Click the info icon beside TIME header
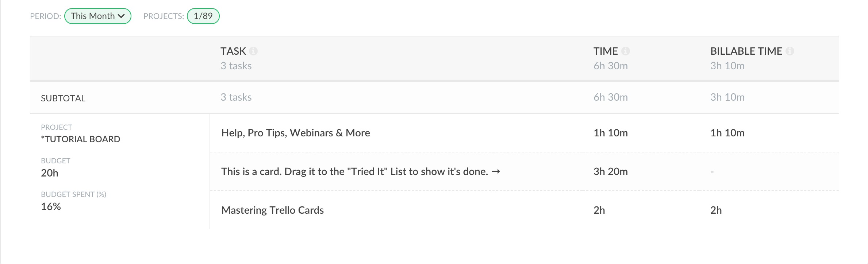 point(626,51)
